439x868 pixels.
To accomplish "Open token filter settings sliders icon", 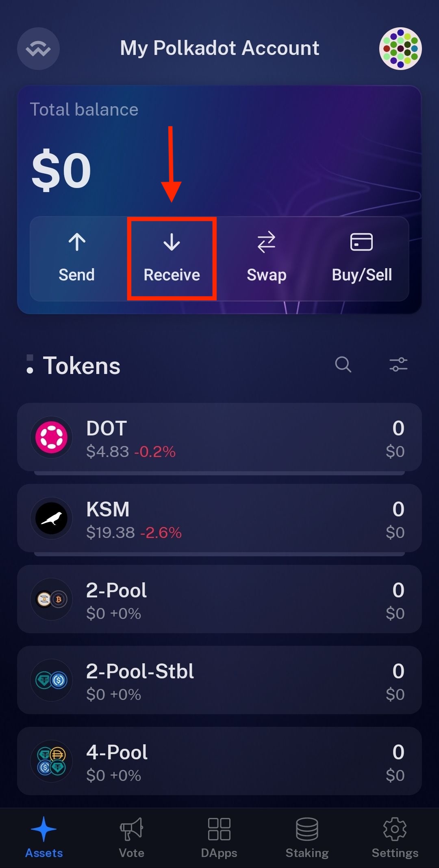I will (398, 364).
